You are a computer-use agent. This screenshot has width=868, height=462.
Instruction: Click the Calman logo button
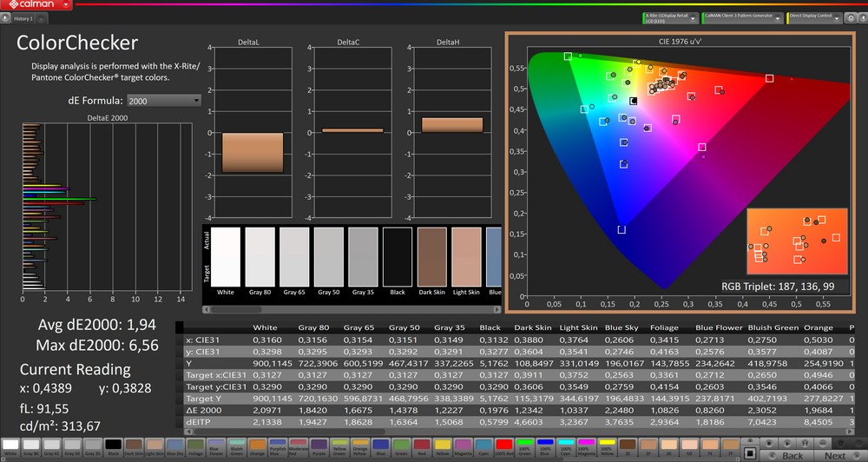(30, 4)
